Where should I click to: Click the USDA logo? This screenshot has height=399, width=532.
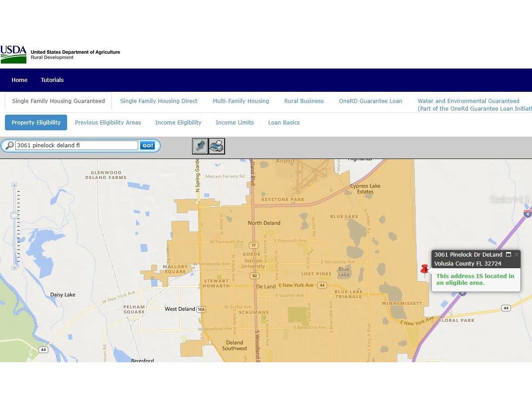click(x=13, y=54)
